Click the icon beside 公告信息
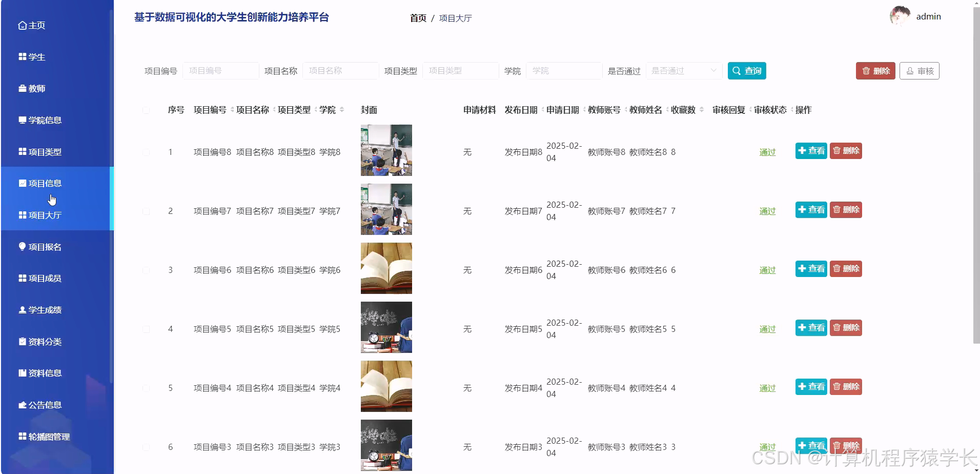This screenshot has height=474, width=980. pyautogui.click(x=23, y=405)
